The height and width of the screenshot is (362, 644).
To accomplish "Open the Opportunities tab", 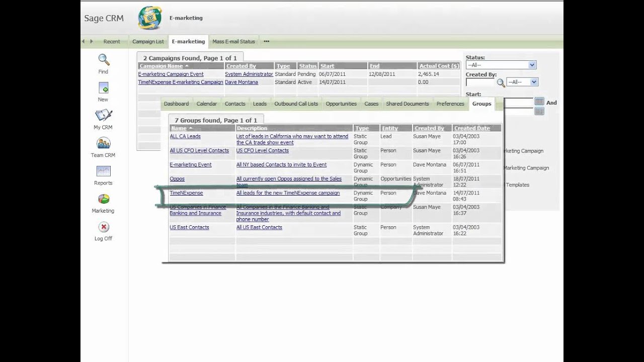I will 341,104.
